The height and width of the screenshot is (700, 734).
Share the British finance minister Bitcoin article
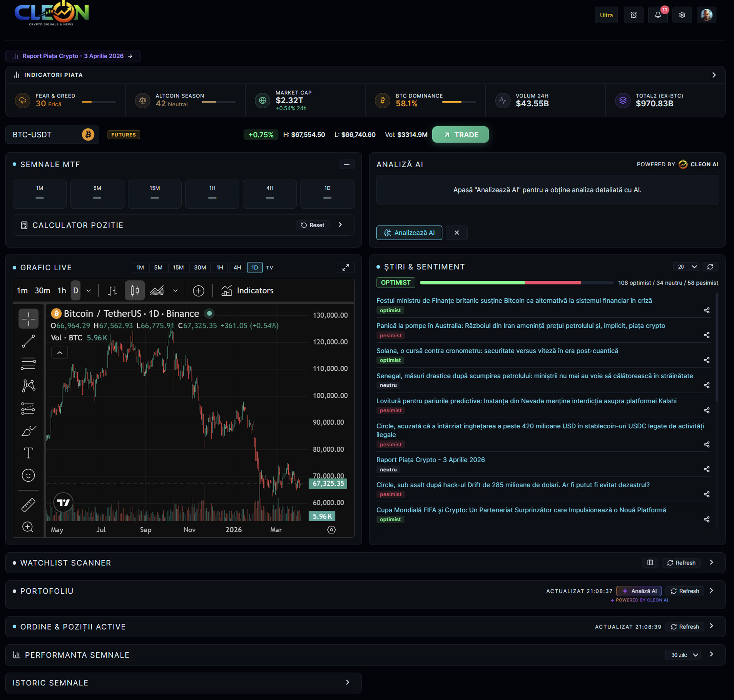707,310
